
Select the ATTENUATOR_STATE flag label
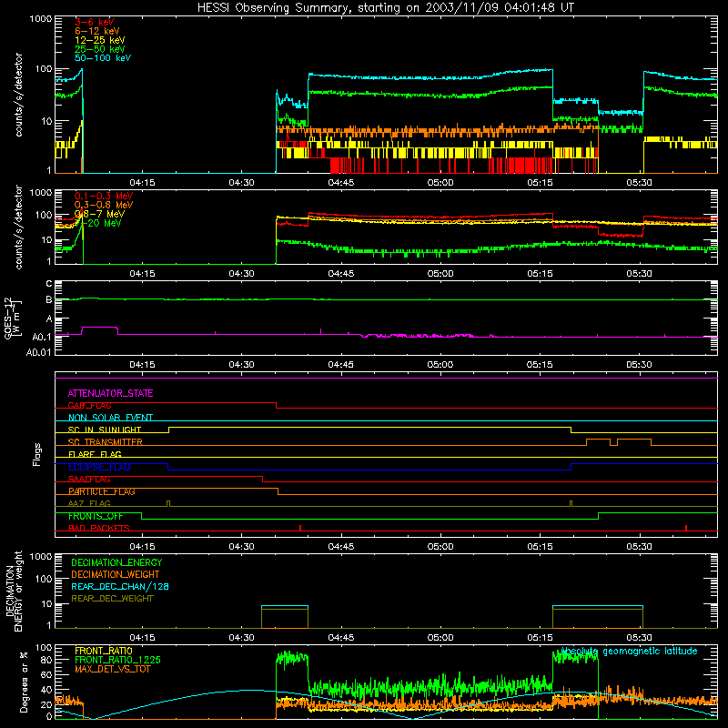110,393
